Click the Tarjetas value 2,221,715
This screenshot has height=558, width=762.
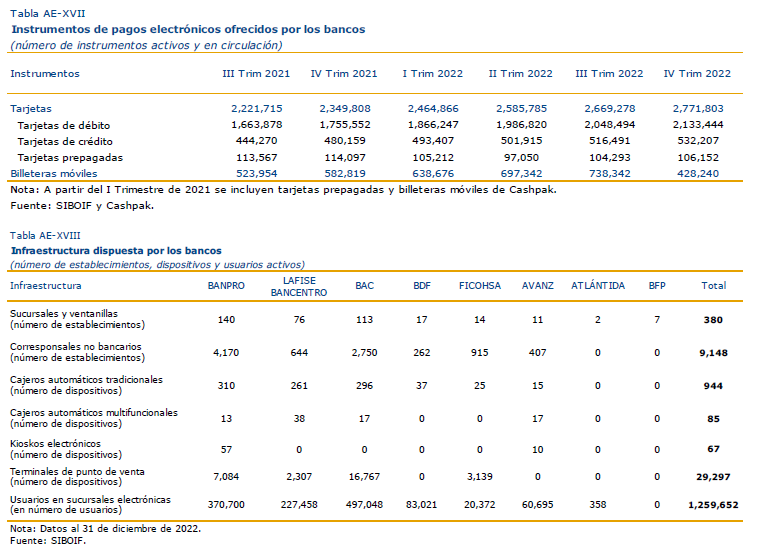pyautogui.click(x=257, y=108)
